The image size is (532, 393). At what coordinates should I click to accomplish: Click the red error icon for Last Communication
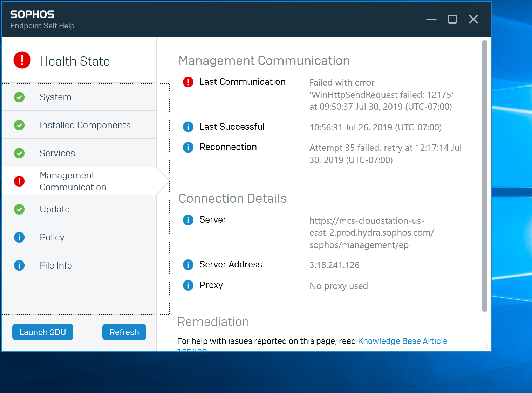(188, 82)
